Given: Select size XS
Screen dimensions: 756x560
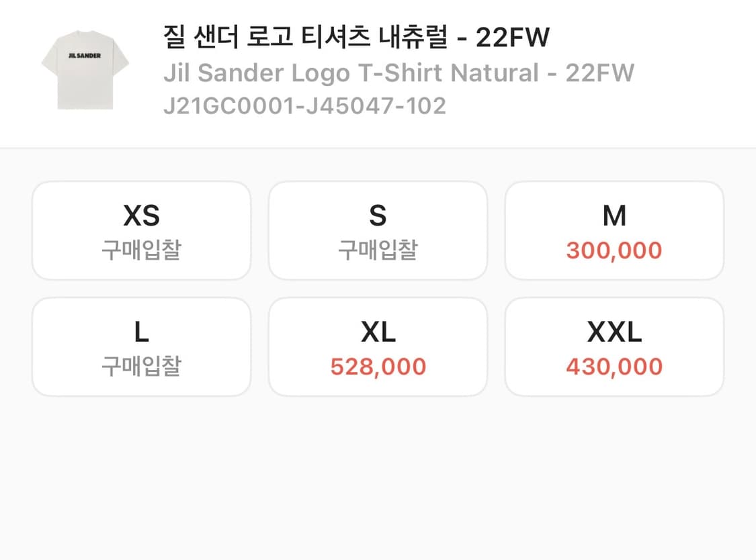Looking at the screenshot, I should [x=141, y=230].
